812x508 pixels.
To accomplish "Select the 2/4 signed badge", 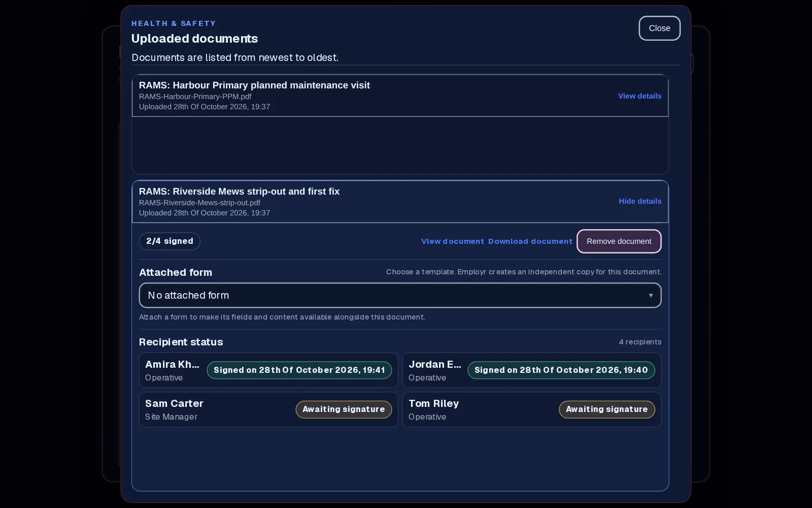I will (170, 241).
